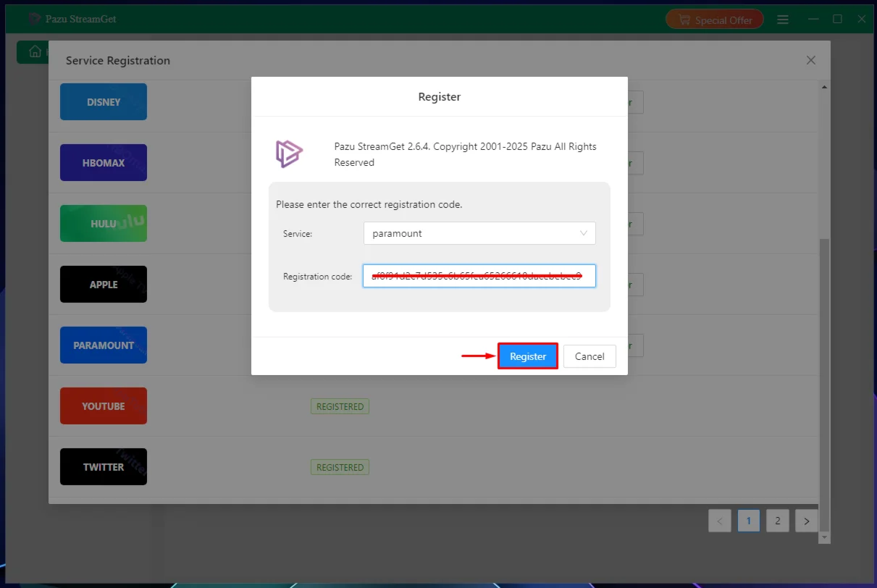Open the Service dropdown showing paramount
The width and height of the screenshot is (877, 588).
pos(479,233)
